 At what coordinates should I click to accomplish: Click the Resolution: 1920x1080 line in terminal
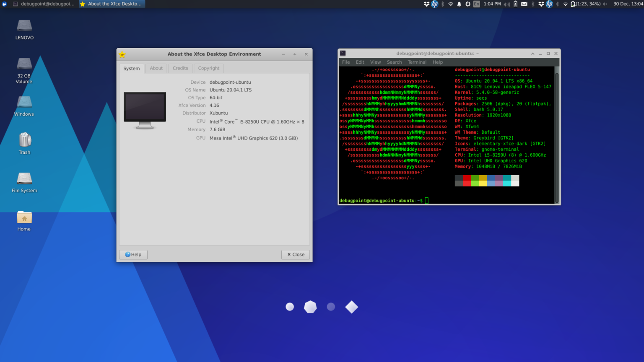[x=483, y=115]
